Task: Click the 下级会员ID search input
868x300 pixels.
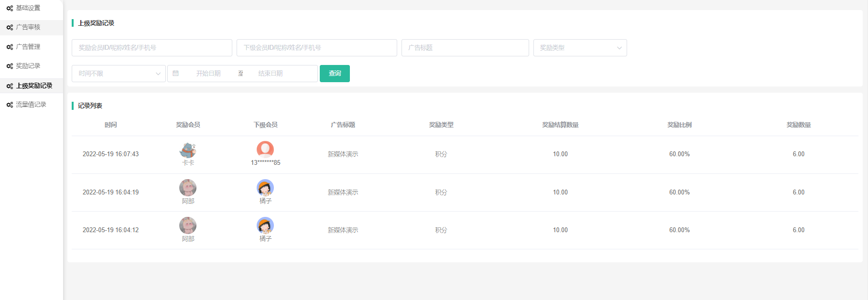Action: (316, 48)
